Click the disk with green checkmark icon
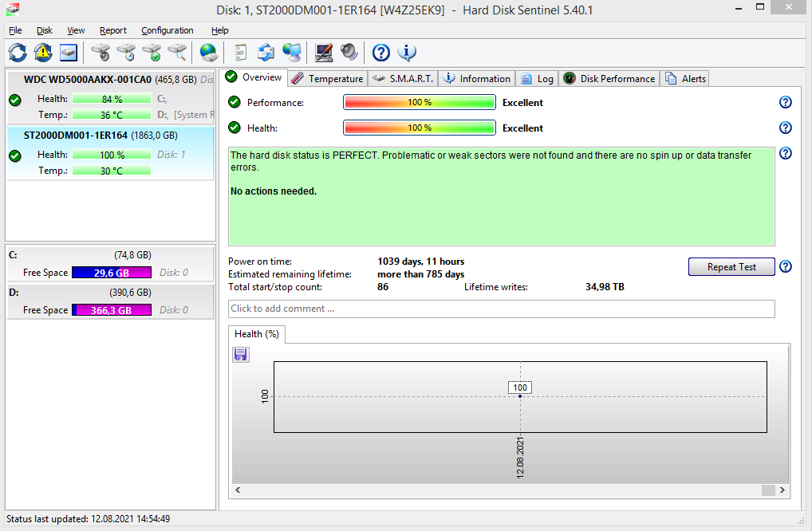The image size is (812, 531). (152, 53)
